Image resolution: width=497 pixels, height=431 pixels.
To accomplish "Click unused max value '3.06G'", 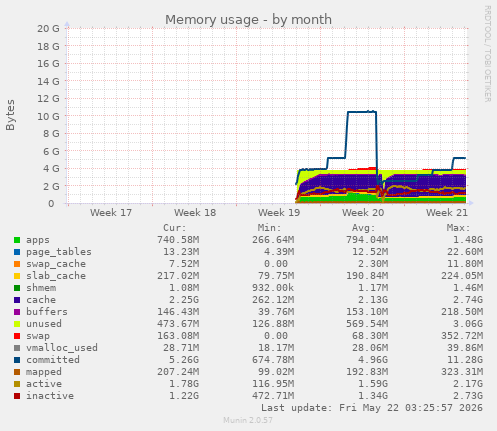I will pos(468,324).
